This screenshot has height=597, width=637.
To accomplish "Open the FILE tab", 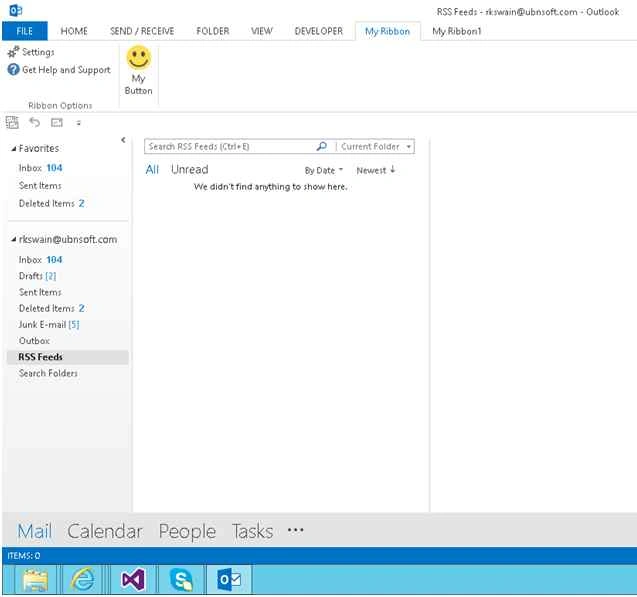I will (x=25, y=31).
